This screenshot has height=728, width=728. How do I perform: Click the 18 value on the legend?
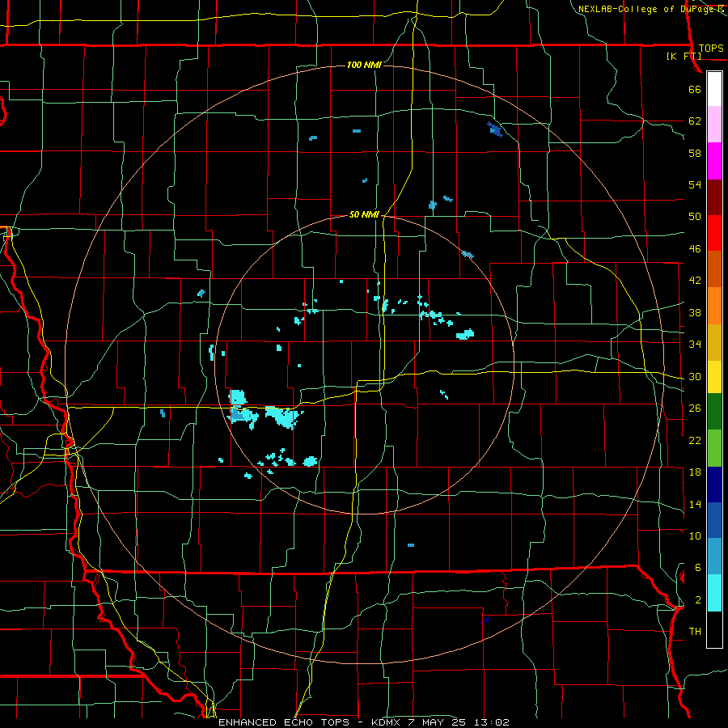click(x=695, y=472)
